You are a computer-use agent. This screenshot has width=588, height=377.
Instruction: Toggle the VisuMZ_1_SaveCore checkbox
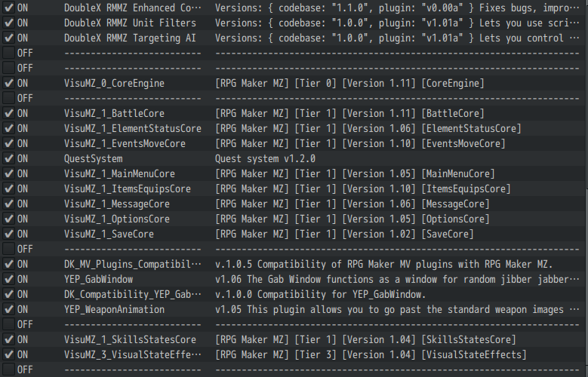8,234
